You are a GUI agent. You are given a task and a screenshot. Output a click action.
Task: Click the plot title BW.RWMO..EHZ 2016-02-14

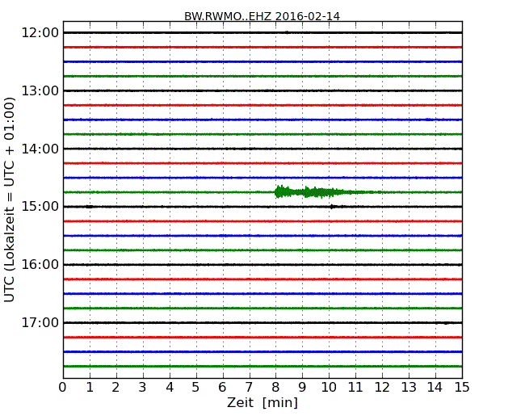point(262,16)
